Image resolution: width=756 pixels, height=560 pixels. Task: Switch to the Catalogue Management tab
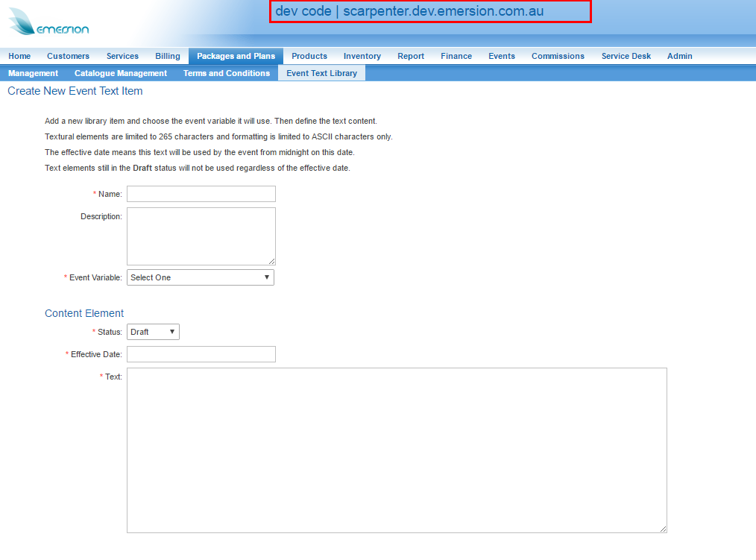click(x=121, y=73)
